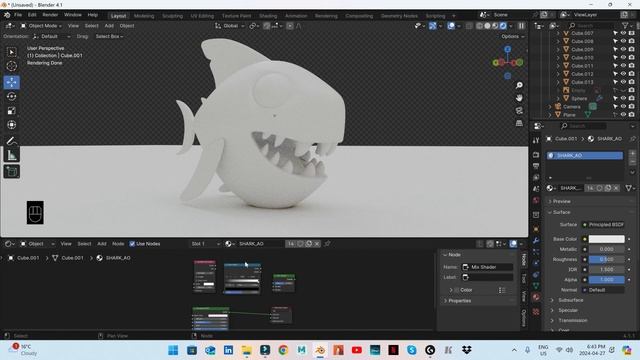The height and width of the screenshot is (360, 640).
Task: Expand the Camera outliner row
Action: click(x=550, y=107)
